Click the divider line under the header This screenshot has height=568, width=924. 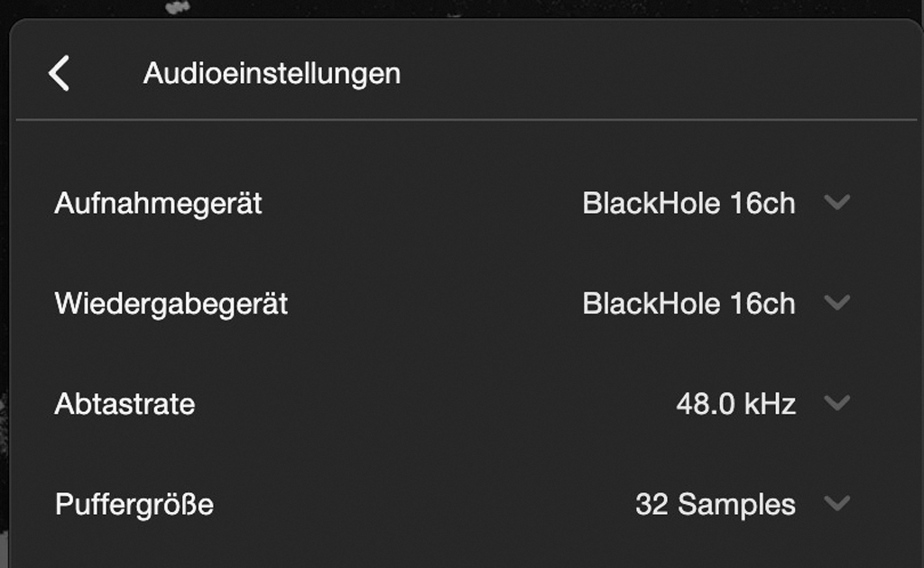point(466,119)
